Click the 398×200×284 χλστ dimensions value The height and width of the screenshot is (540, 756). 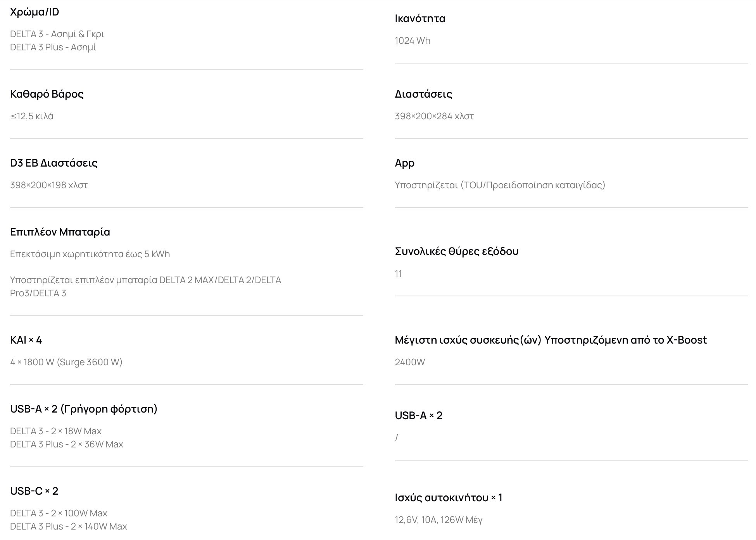pos(434,116)
